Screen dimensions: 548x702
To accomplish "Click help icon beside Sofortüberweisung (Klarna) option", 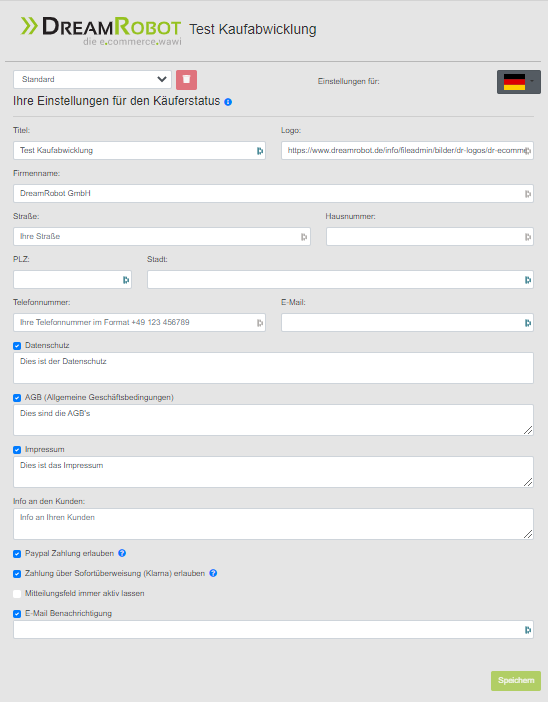I will point(214,573).
